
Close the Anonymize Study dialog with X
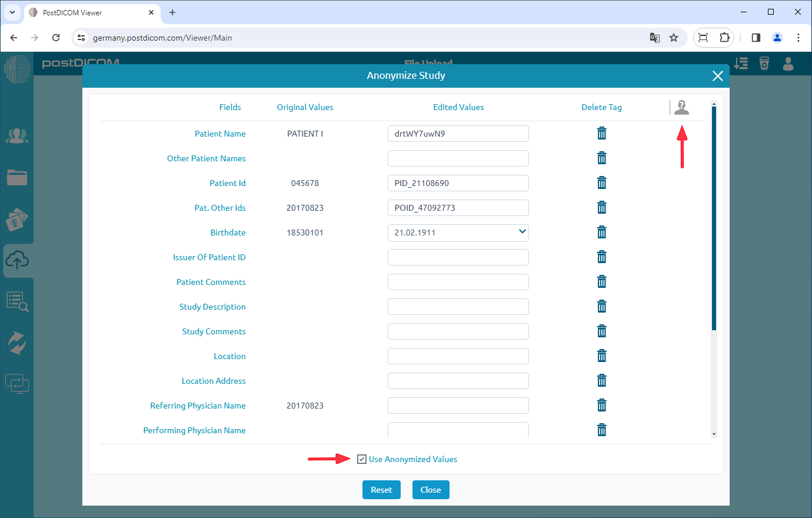coord(717,76)
